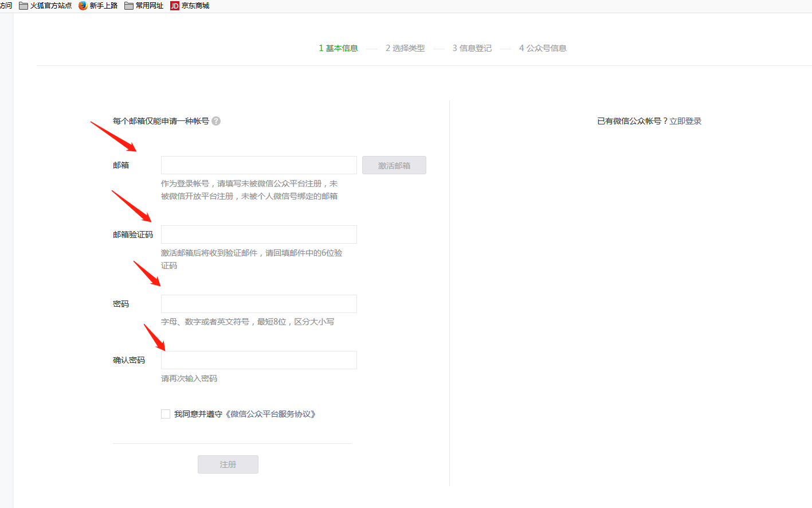Check the service agreement consent box

pyautogui.click(x=165, y=413)
